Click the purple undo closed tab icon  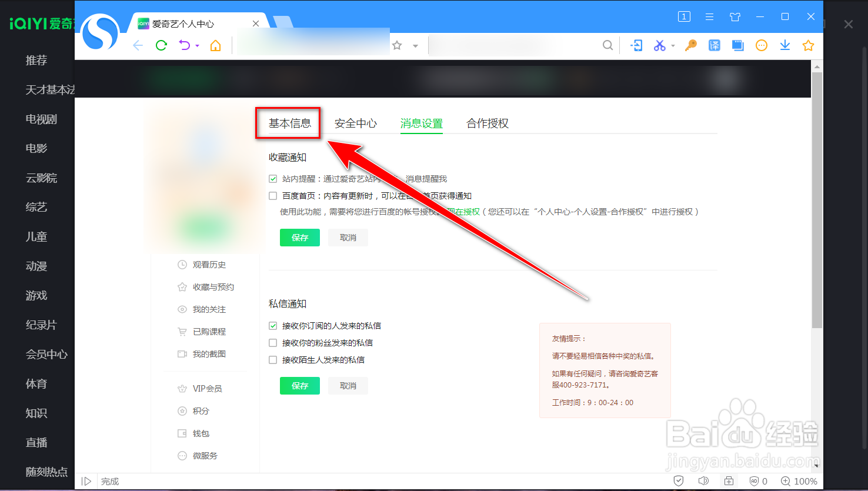coord(185,45)
